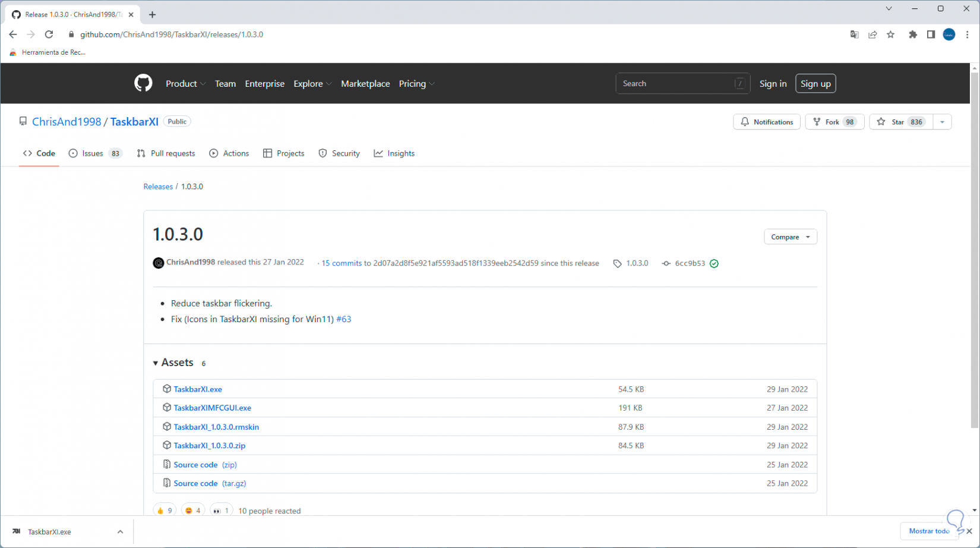Viewport: 980px width, 548px height.
Task: Open the Explore dropdown menu
Action: pos(312,84)
